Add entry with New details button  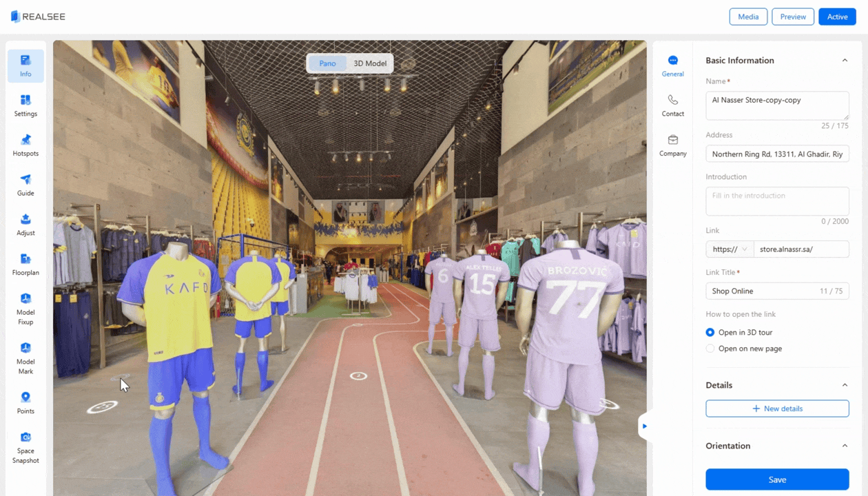pyautogui.click(x=777, y=409)
